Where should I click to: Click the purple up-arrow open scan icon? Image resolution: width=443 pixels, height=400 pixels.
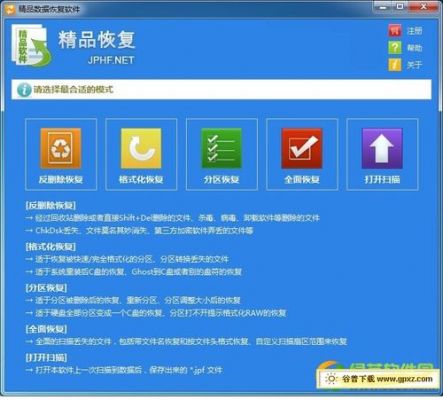(x=382, y=148)
